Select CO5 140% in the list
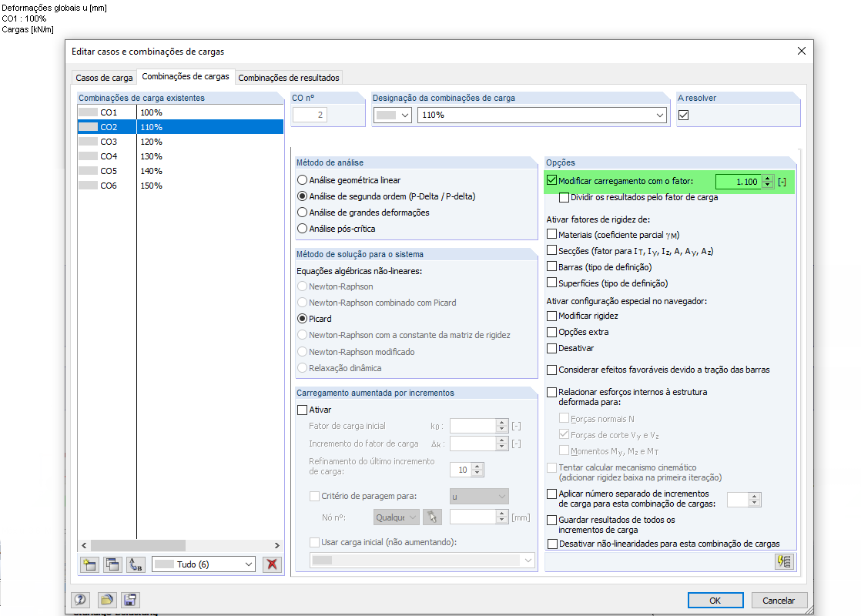This screenshot has width=861, height=616. (x=180, y=171)
